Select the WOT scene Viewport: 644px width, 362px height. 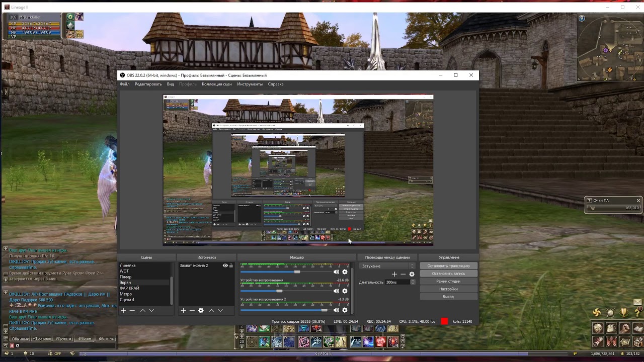pos(144,271)
